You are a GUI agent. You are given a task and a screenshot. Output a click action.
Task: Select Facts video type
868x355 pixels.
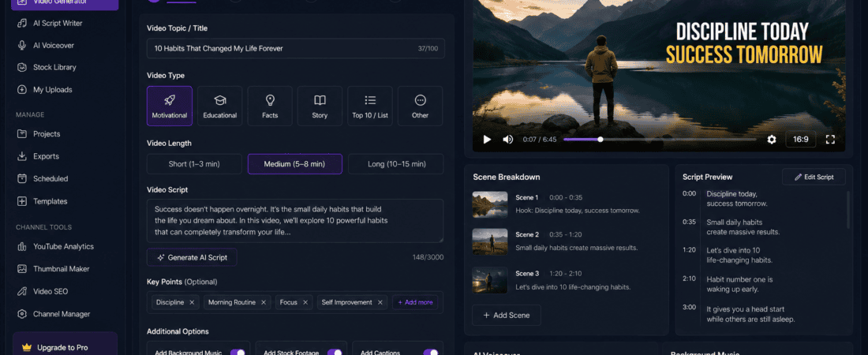270,106
